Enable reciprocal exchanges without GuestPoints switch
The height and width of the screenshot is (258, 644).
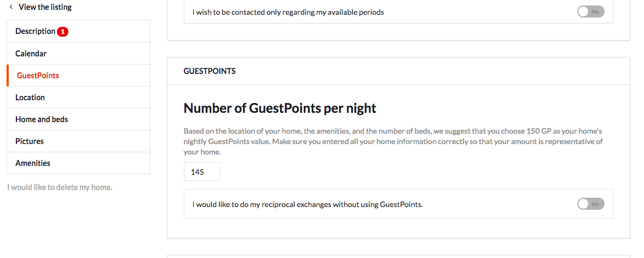point(590,204)
